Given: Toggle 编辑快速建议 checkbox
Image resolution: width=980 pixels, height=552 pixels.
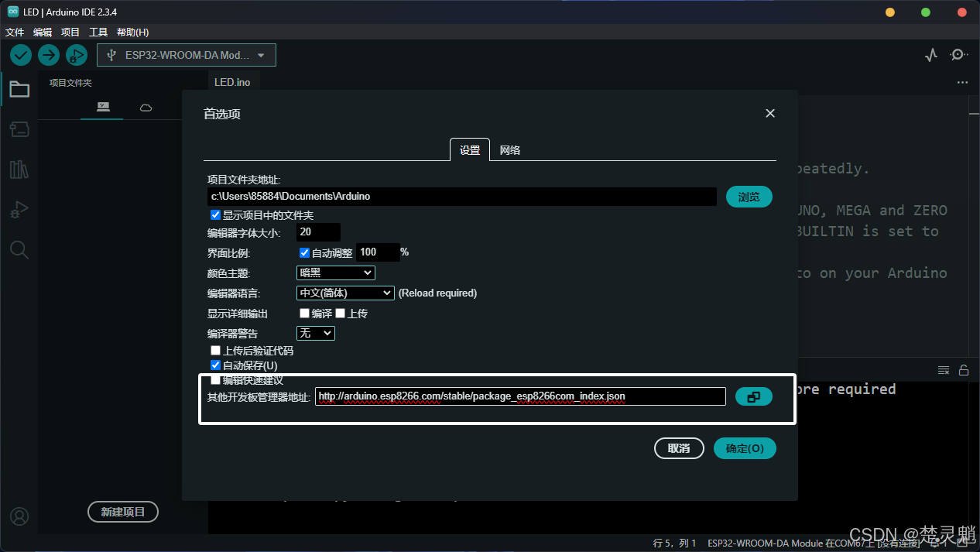Looking at the screenshot, I should tap(216, 379).
